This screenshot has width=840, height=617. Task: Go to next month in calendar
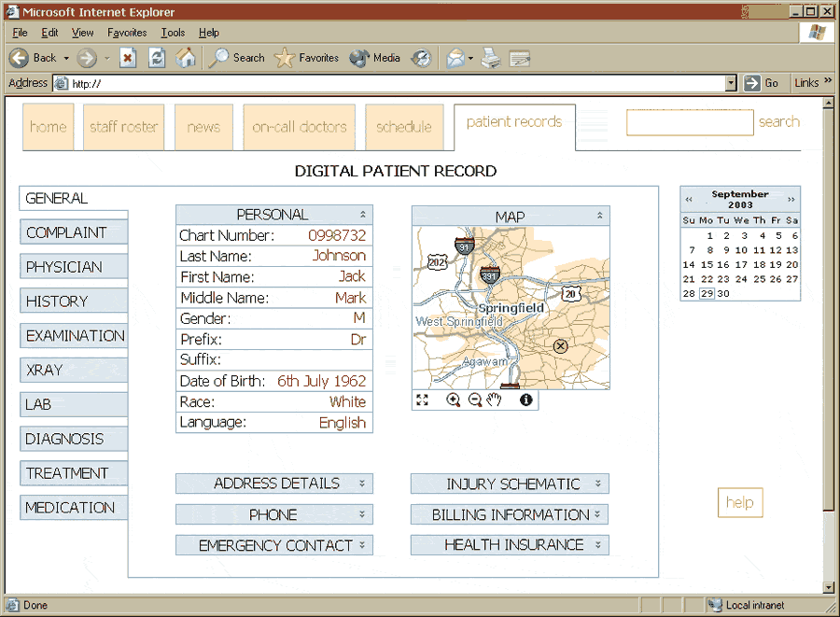(791, 199)
